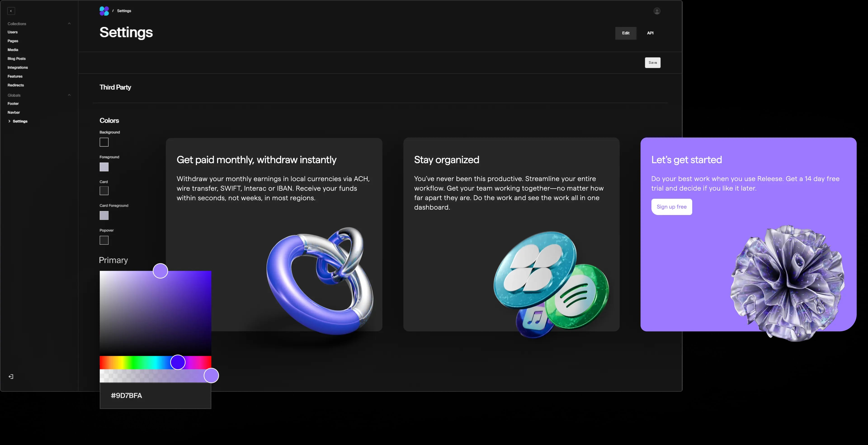Collapse the sidebar with the back arrow icon
Screen dimensions: 868x445
(x=11, y=11)
